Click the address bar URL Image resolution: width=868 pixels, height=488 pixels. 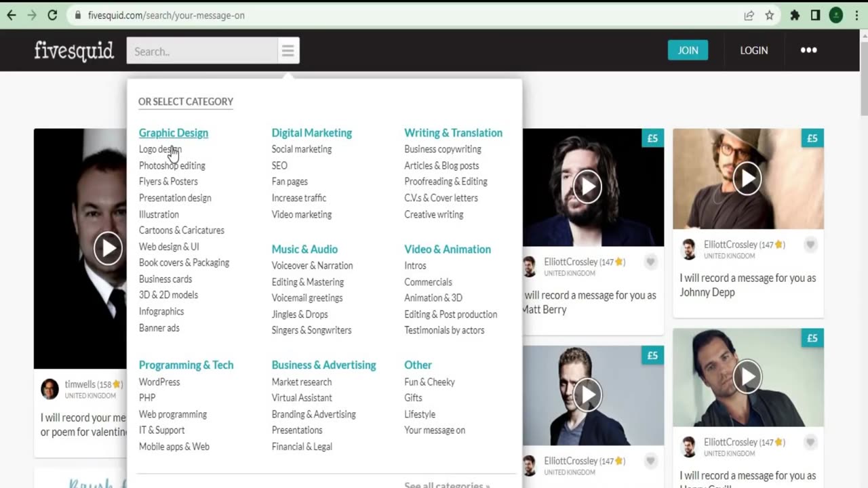166,15
